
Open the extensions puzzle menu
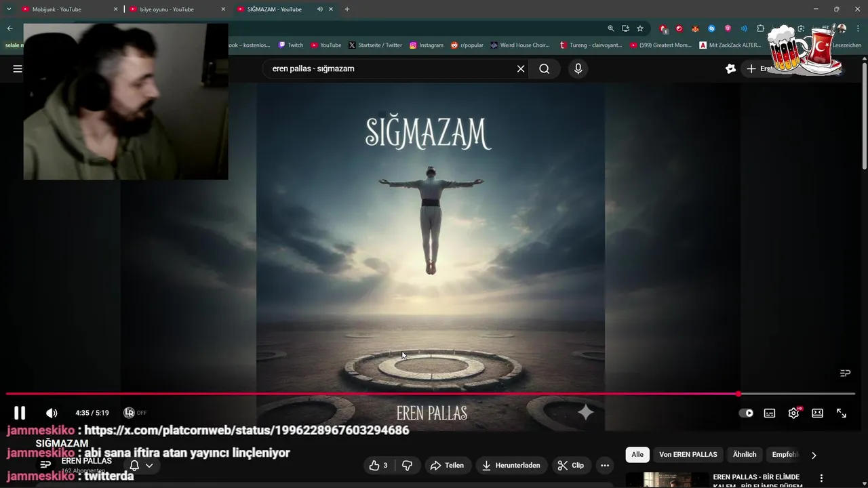tap(760, 28)
